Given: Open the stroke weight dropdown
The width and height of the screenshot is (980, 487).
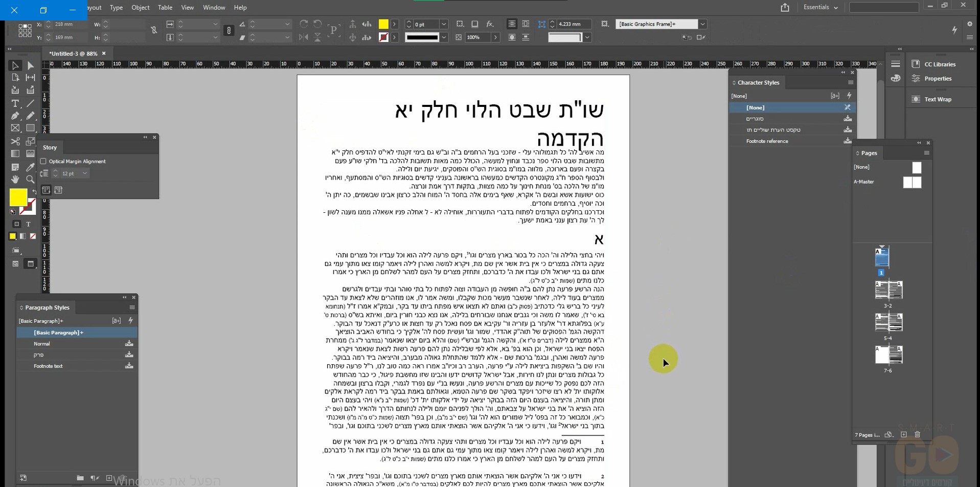Looking at the screenshot, I should pyautogui.click(x=444, y=24).
